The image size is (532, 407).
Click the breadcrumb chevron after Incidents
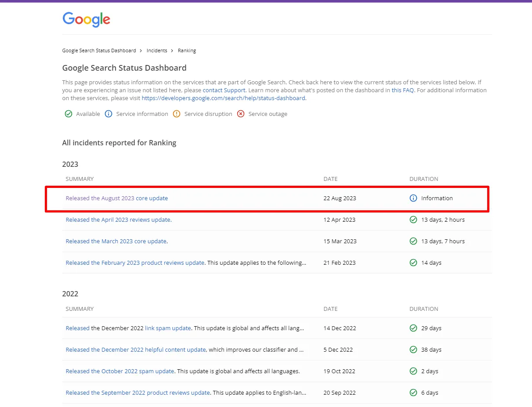point(173,50)
